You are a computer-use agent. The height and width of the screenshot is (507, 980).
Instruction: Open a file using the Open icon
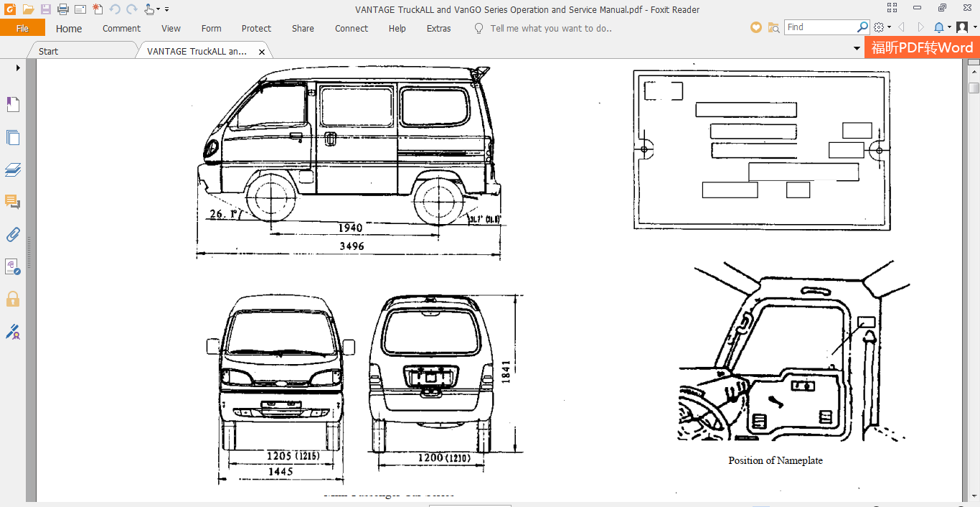[29, 9]
